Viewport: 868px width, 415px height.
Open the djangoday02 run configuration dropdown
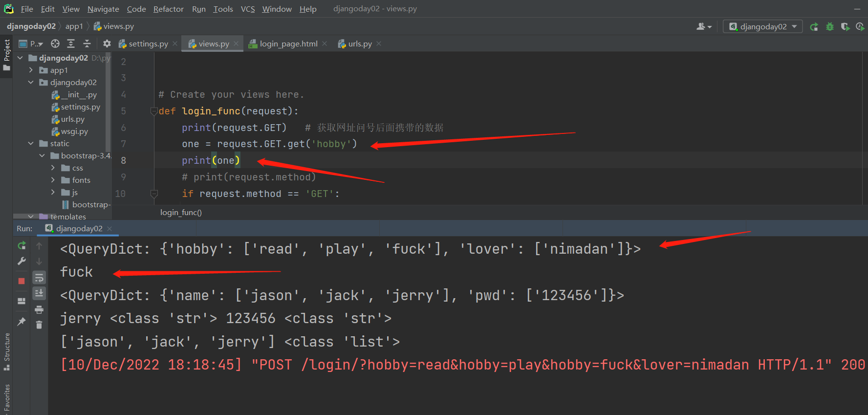763,26
